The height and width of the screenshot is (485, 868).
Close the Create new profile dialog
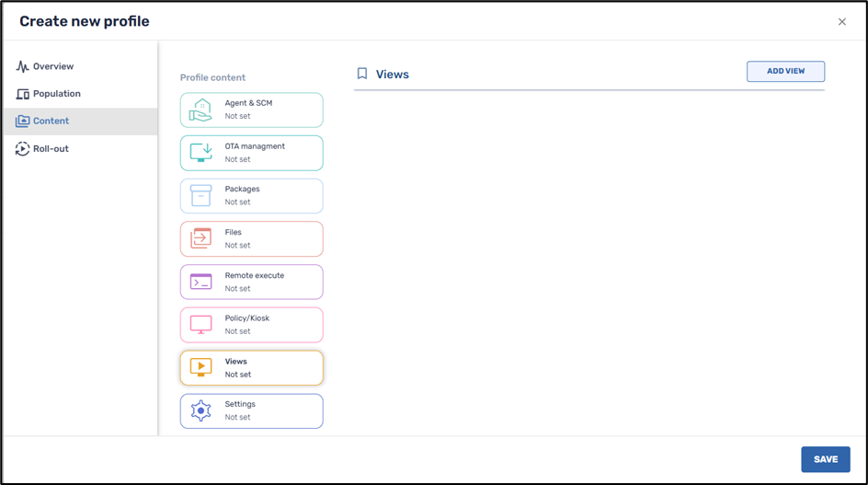pos(841,22)
